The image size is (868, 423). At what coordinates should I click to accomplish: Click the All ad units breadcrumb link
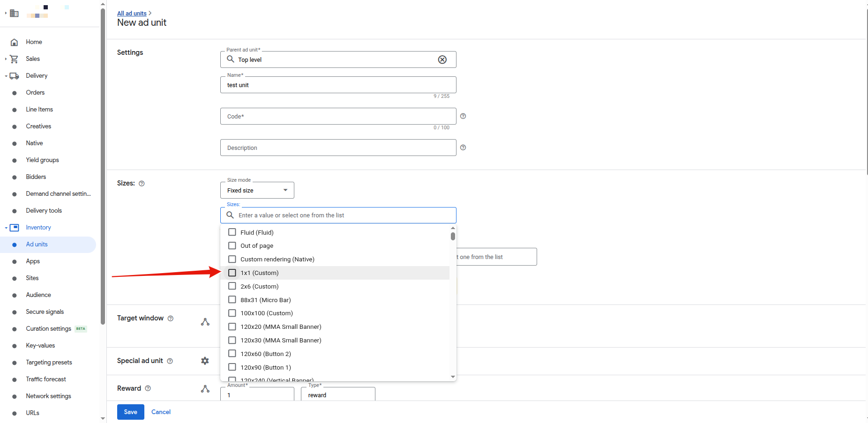click(132, 14)
